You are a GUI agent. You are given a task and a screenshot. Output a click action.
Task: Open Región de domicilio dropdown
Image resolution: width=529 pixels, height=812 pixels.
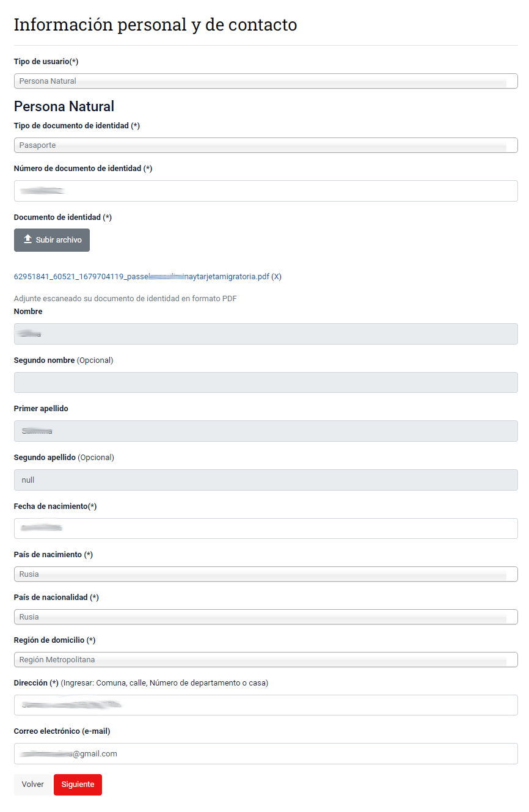click(x=265, y=660)
